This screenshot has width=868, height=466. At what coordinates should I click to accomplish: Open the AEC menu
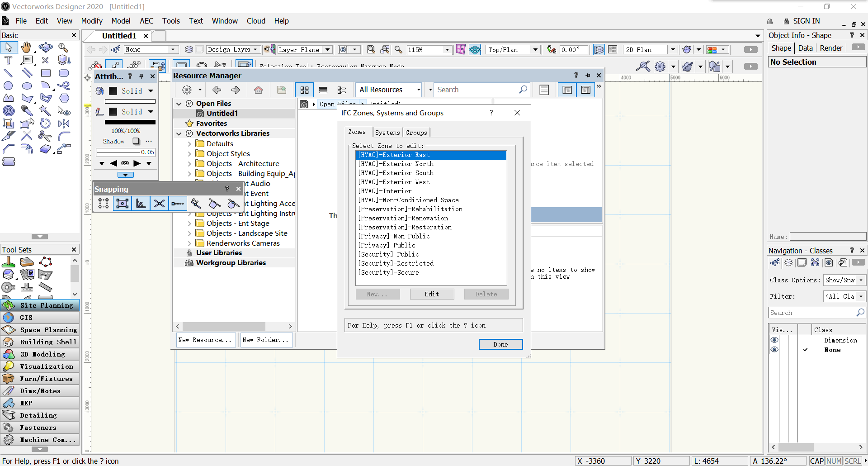(146, 21)
